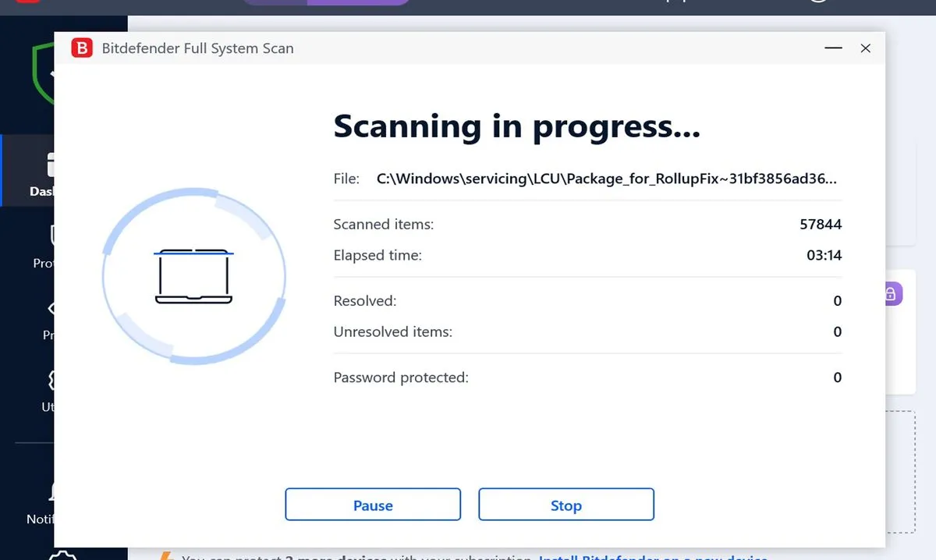
Task: Open the Notifications bell icon
Action: click(51, 491)
